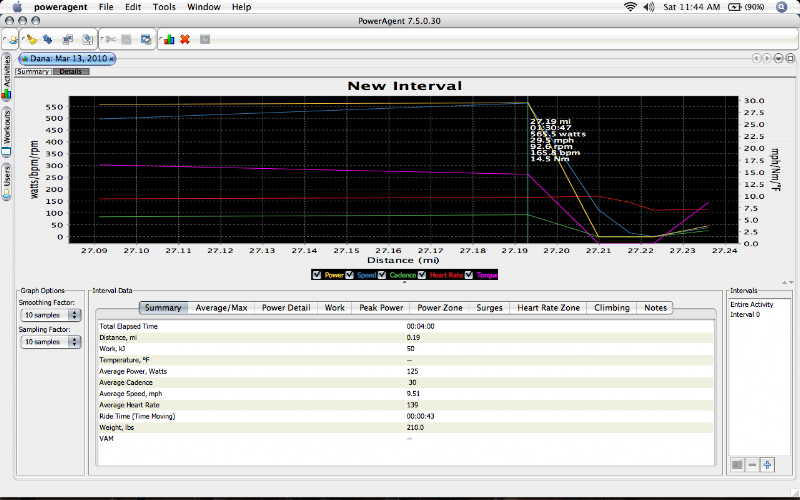This screenshot has width=800, height=500.
Task: Click the bar chart icon in toolbar
Action: coord(169,39)
